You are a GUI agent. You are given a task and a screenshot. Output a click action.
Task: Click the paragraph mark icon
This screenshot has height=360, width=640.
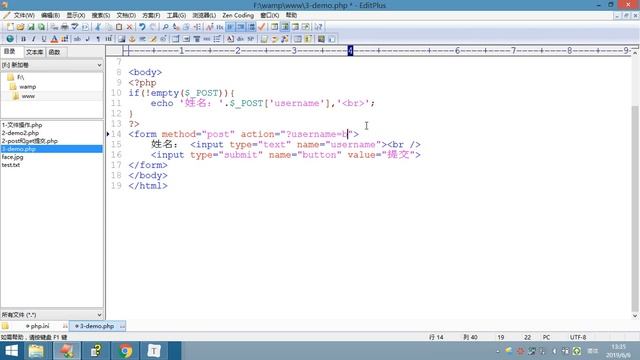98,39
